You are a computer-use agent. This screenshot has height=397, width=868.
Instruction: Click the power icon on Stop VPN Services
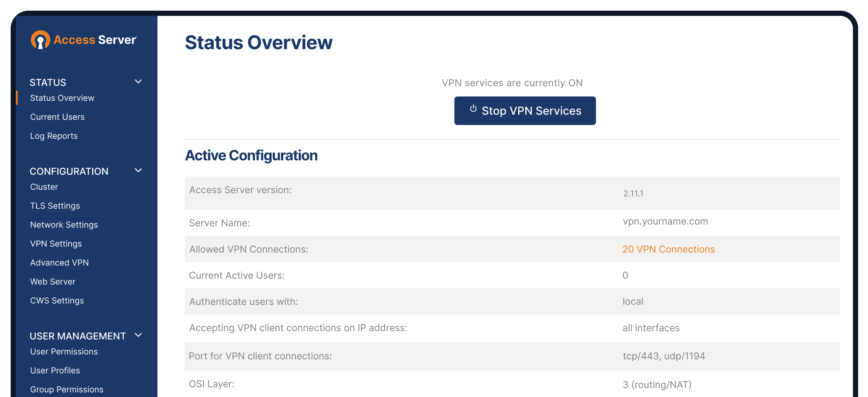473,110
